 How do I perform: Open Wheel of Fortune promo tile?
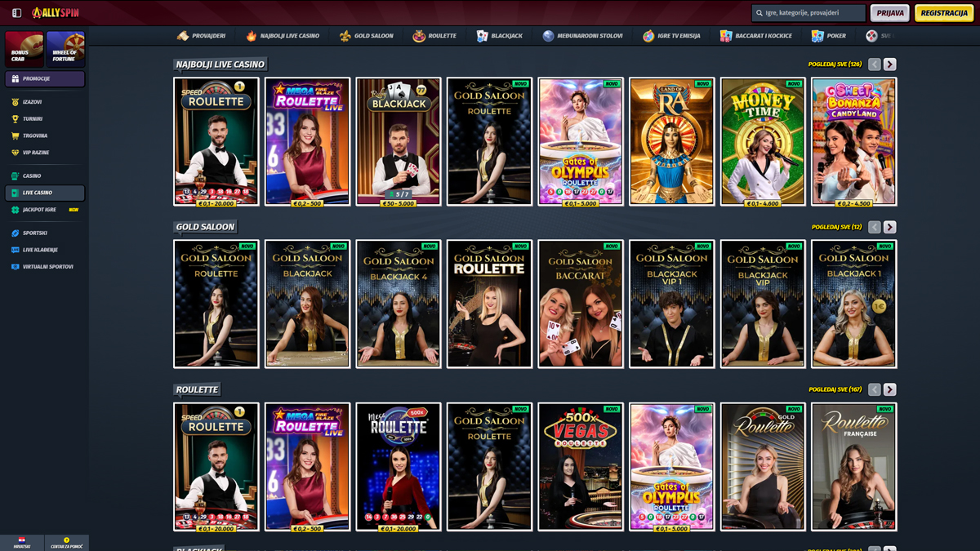(65, 49)
